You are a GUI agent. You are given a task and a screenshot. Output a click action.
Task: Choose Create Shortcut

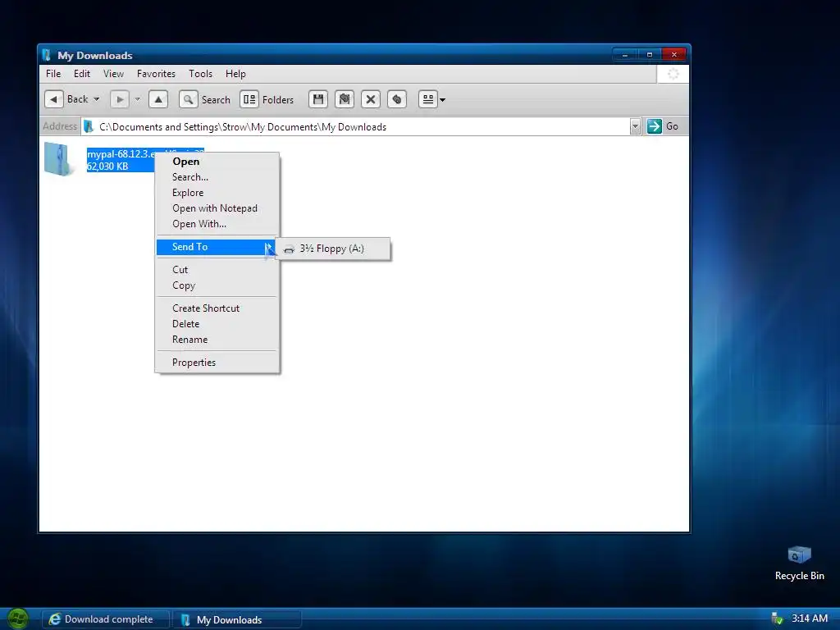(217, 308)
